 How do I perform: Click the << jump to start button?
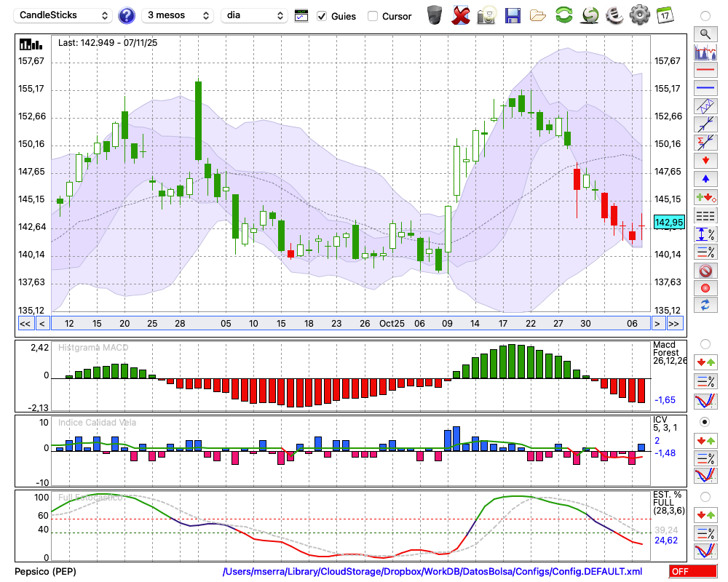25,324
